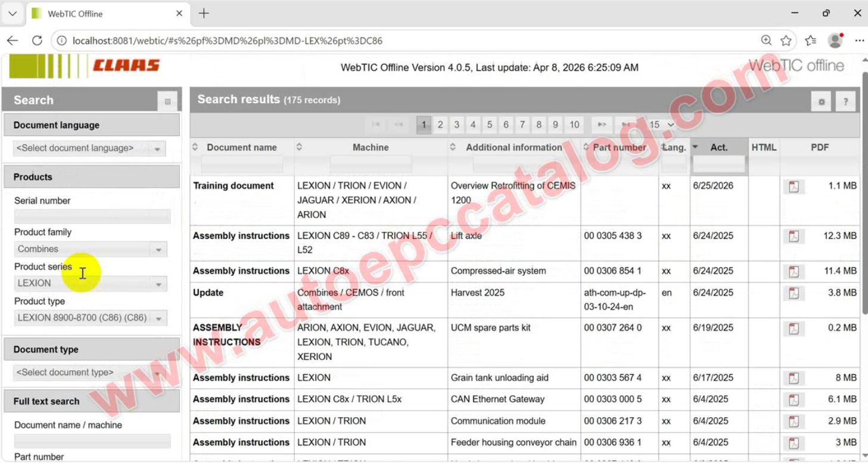Jump to results page 10

(574, 125)
